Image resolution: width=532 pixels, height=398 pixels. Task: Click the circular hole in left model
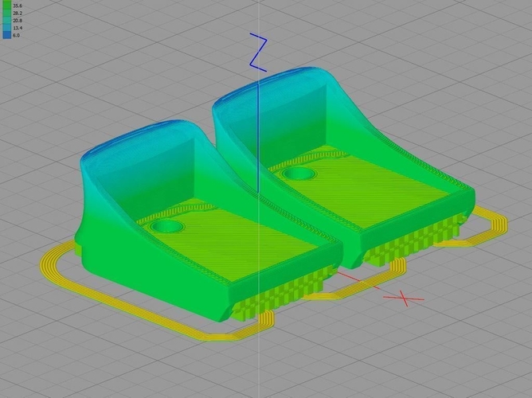pos(168,226)
